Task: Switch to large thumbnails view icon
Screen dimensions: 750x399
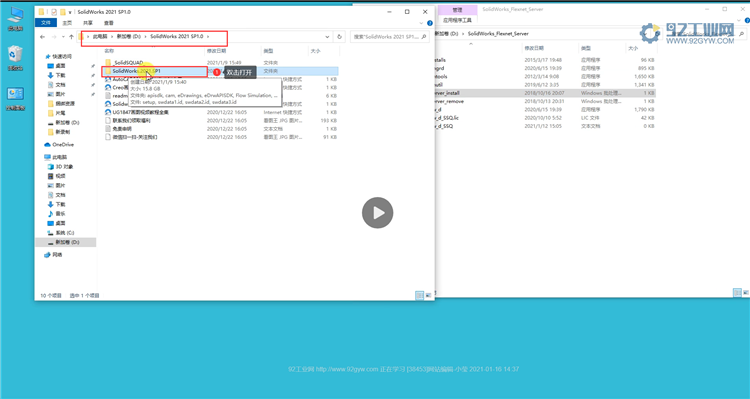Action: 428,295
